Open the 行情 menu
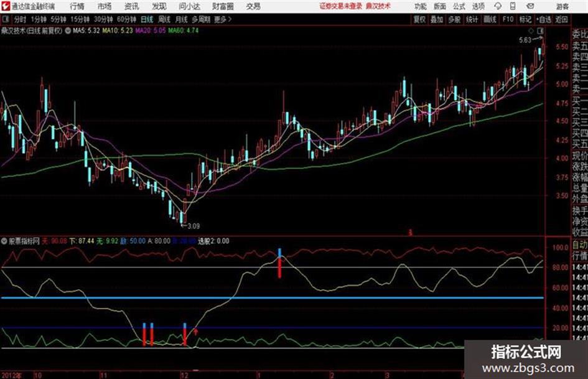This screenshot has height=379, width=588. [x=77, y=6]
